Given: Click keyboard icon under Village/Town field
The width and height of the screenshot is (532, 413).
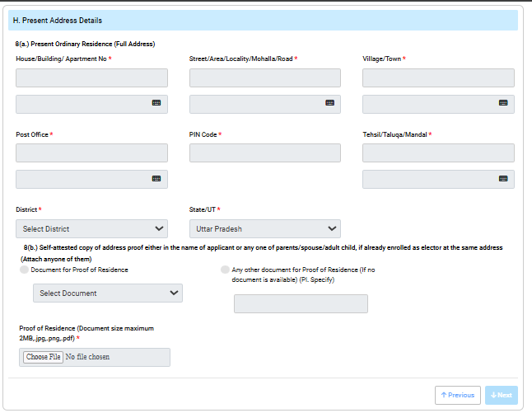Looking at the screenshot, I should 503,103.
